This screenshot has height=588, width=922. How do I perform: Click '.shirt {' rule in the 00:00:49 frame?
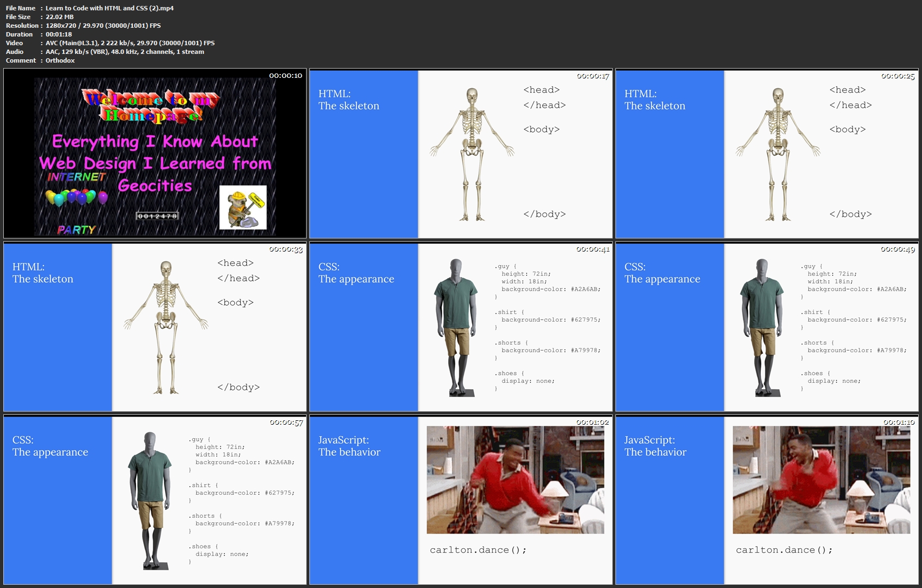pos(816,313)
